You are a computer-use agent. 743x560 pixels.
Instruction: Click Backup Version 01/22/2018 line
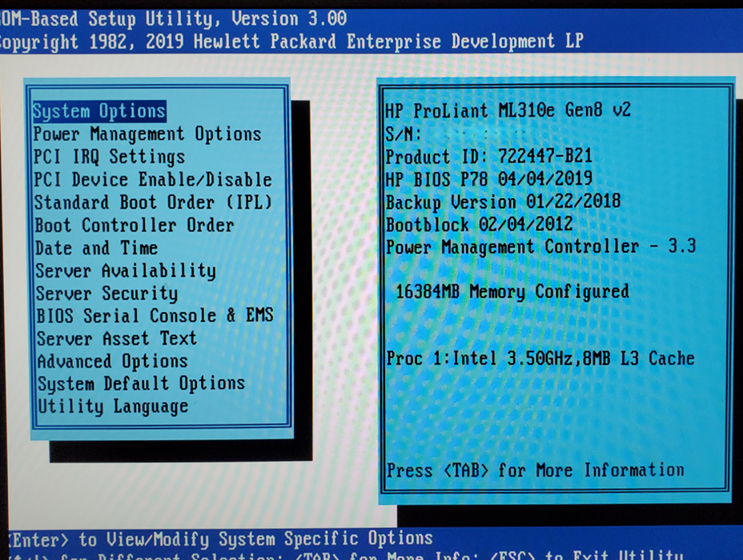(504, 202)
